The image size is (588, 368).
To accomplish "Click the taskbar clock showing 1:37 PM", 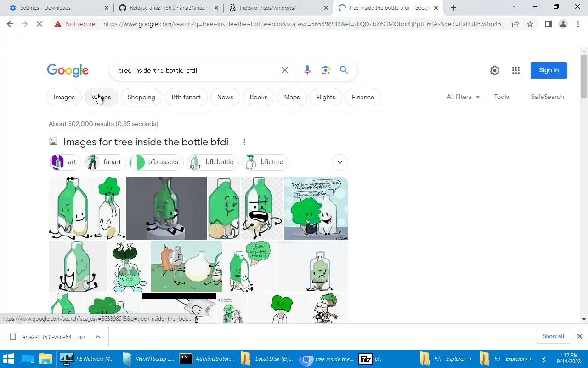I will 568,359.
